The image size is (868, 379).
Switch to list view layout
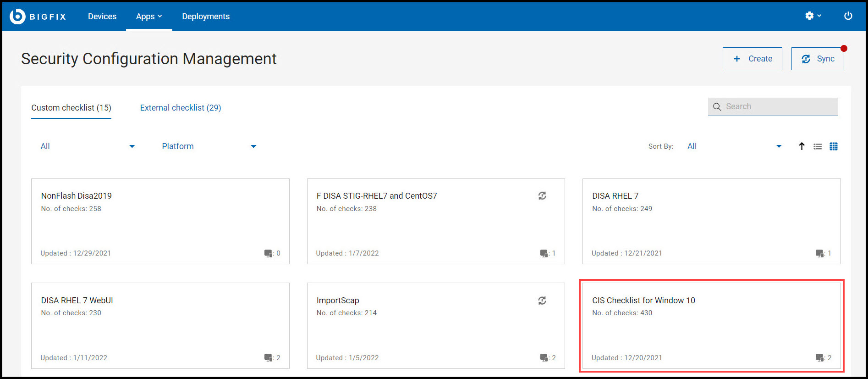point(818,146)
